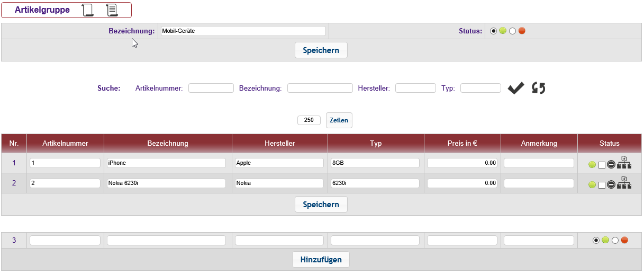Click the minus circle icon in iPhone row

click(x=611, y=165)
